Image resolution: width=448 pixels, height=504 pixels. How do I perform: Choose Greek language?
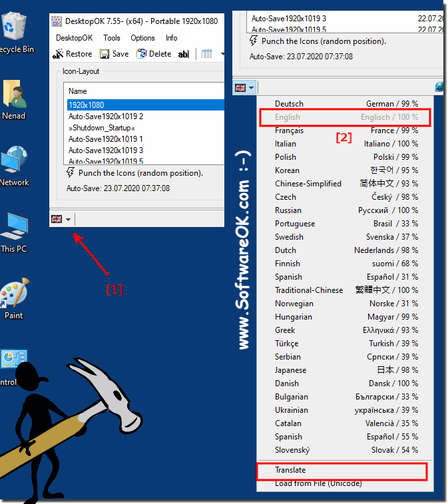345,330
